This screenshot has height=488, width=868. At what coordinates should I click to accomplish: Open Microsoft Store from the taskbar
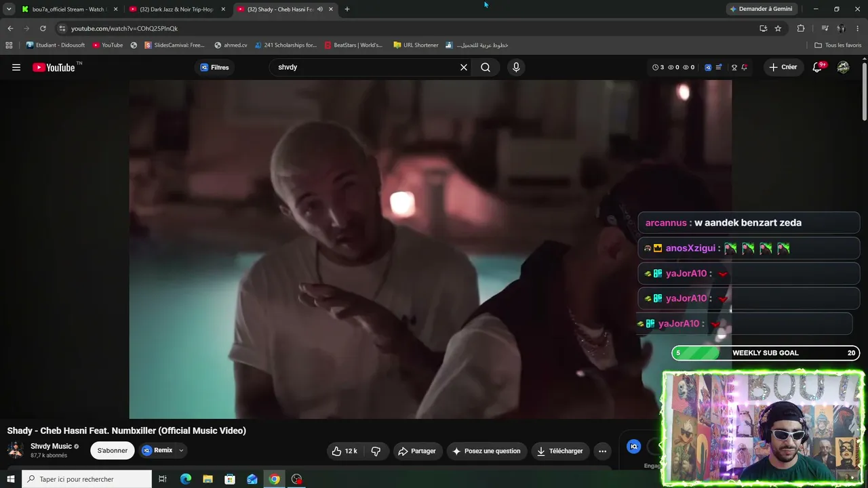pos(230,479)
